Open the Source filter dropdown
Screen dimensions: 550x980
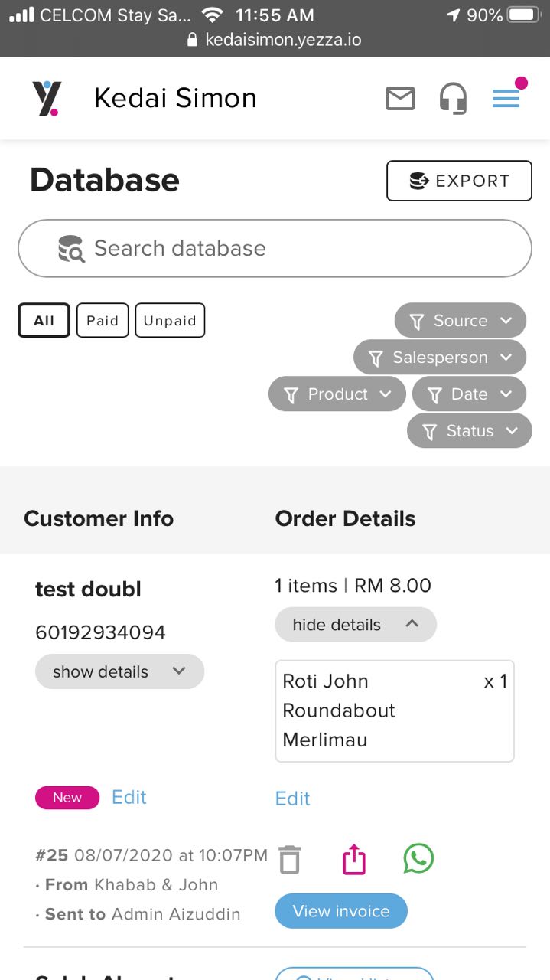[x=460, y=320]
